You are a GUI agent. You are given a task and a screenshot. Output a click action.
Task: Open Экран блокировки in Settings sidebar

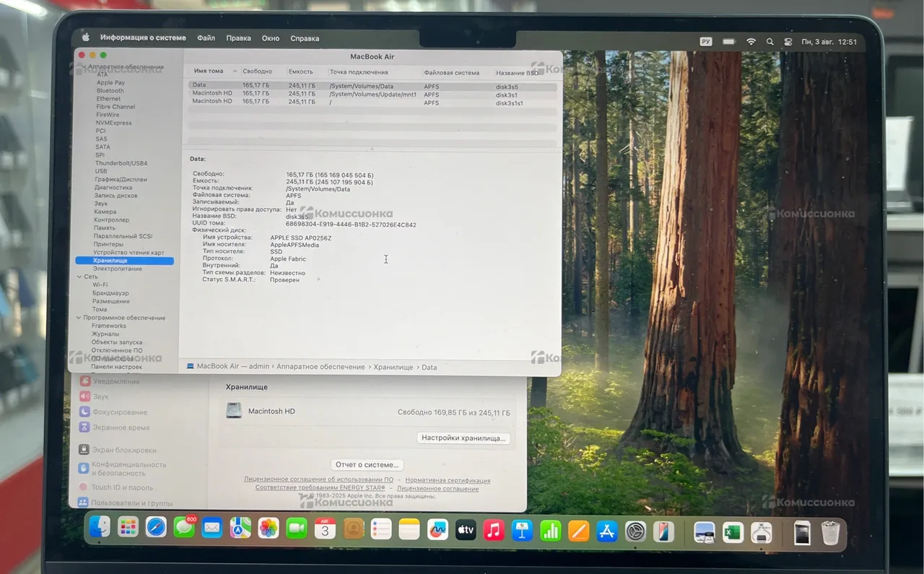point(117,450)
